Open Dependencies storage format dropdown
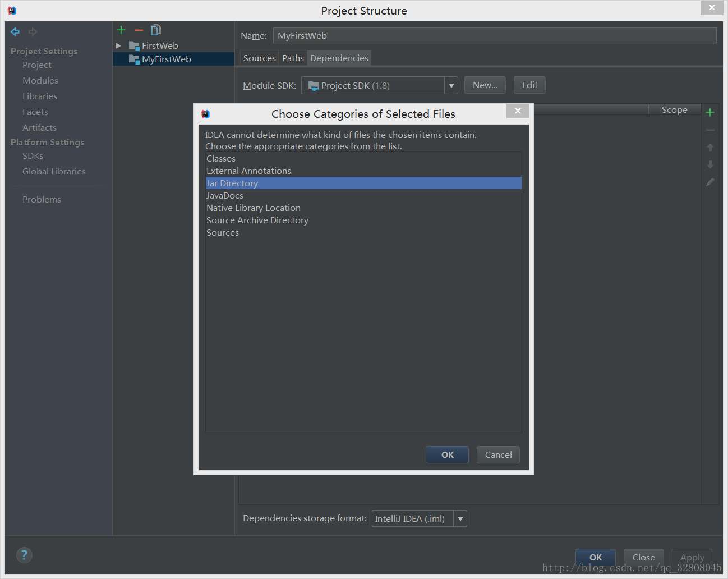Screen dimensions: 728x579 (x=460, y=518)
